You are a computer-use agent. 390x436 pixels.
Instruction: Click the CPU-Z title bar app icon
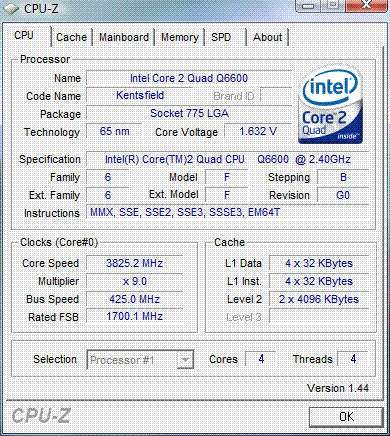click(11, 8)
